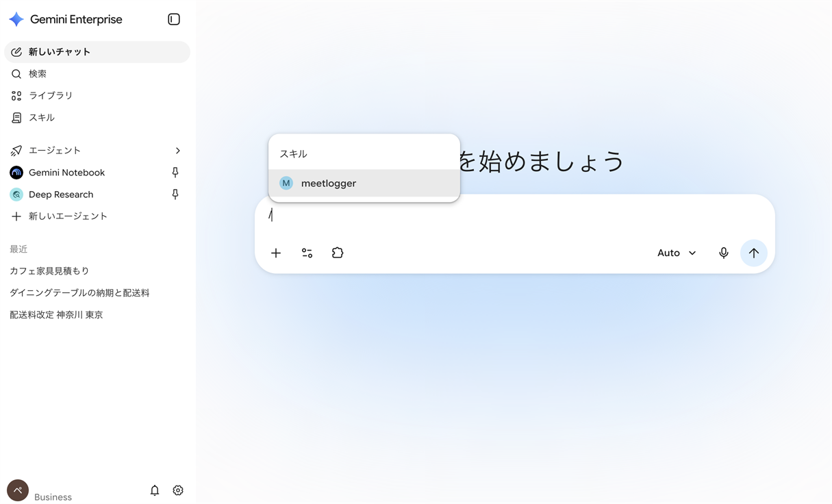
Task: Unpin the Deep Research agent
Action: point(175,194)
